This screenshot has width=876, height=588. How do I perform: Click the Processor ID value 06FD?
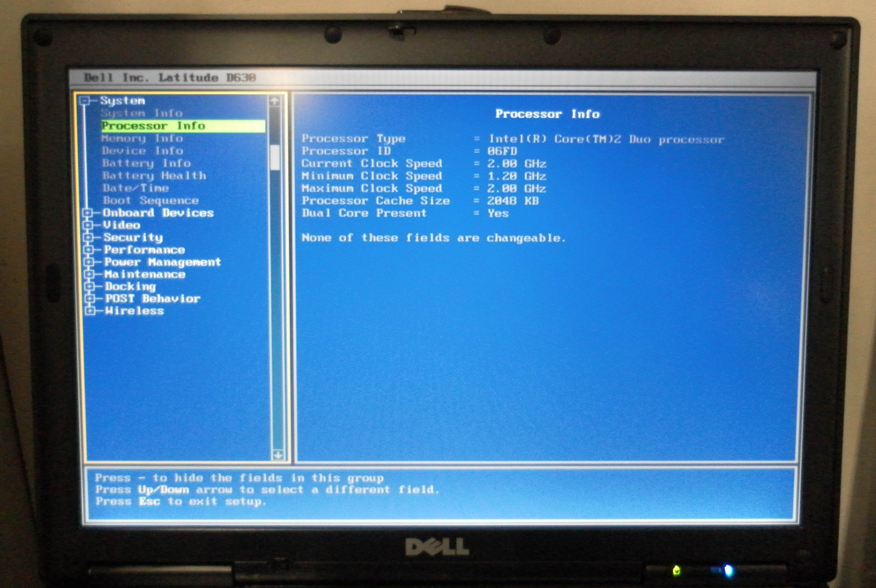[503, 151]
